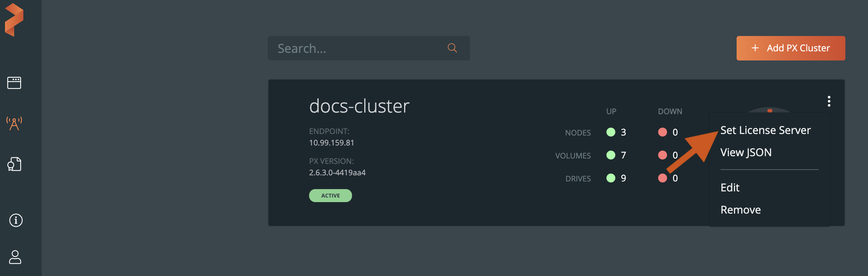The width and height of the screenshot is (868, 276).
Task: Click the Drives up count 9
Action: [623, 178]
